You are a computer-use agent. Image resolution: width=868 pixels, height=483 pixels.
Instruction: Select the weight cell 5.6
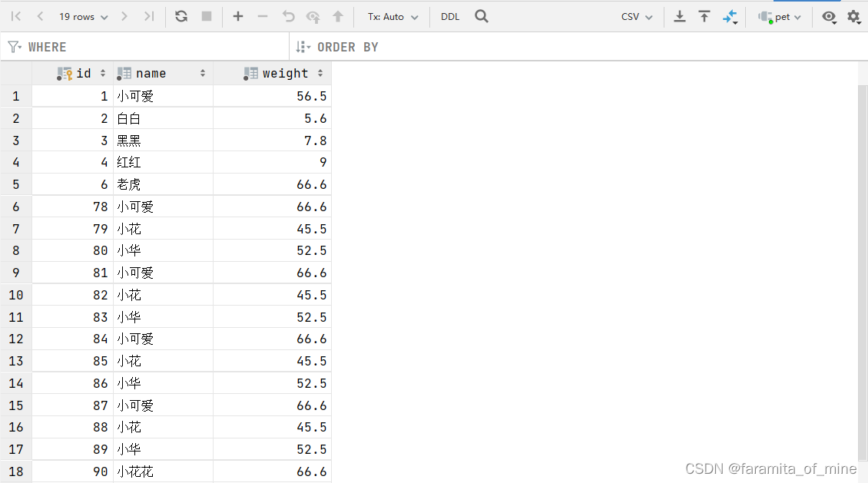pyautogui.click(x=273, y=118)
